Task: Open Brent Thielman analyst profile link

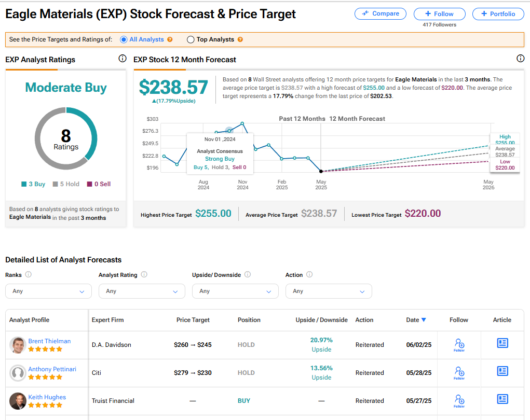Action: pyautogui.click(x=49, y=341)
